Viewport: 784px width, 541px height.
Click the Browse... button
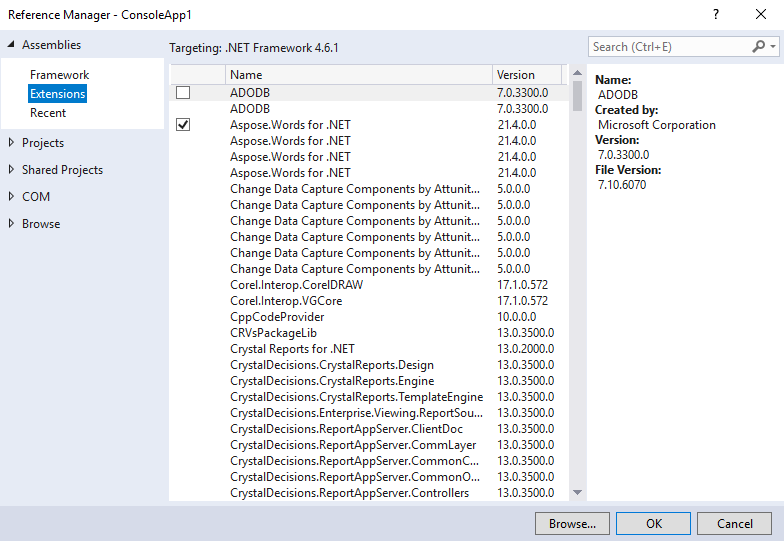[x=572, y=524]
